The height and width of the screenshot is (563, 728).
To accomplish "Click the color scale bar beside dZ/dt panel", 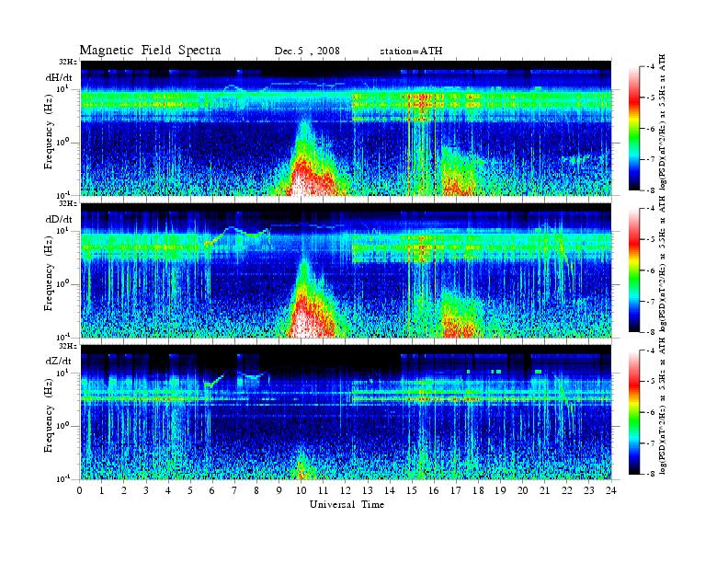I will 633,411.
